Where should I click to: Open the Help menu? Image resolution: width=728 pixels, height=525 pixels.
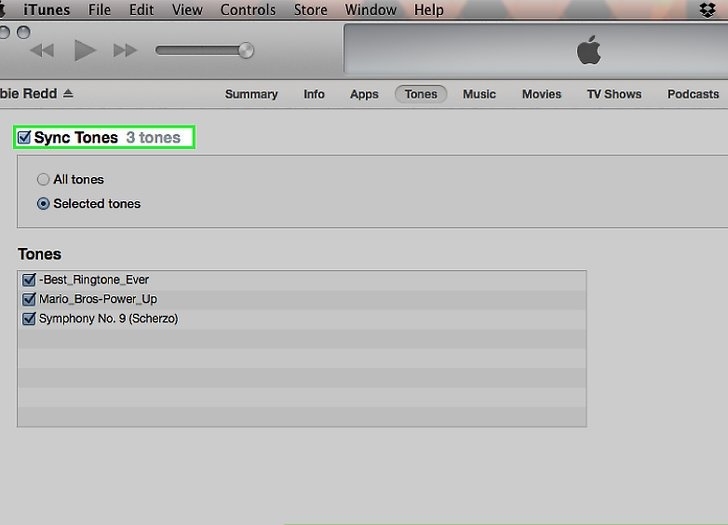click(429, 9)
